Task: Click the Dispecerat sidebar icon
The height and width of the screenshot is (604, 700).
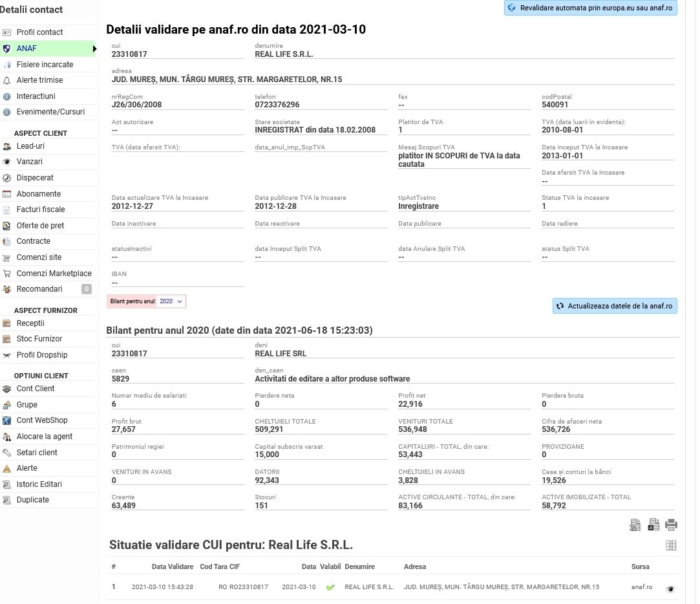Action: coord(7,178)
